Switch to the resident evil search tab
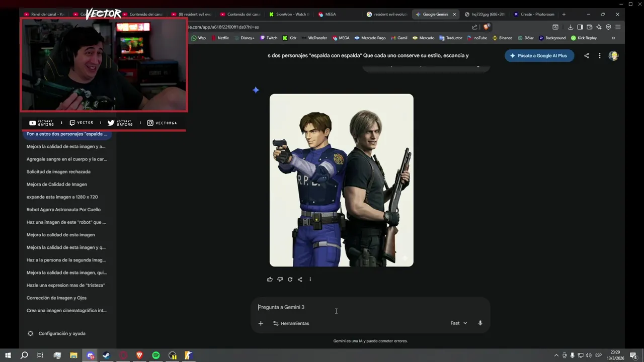 pyautogui.click(x=386, y=14)
